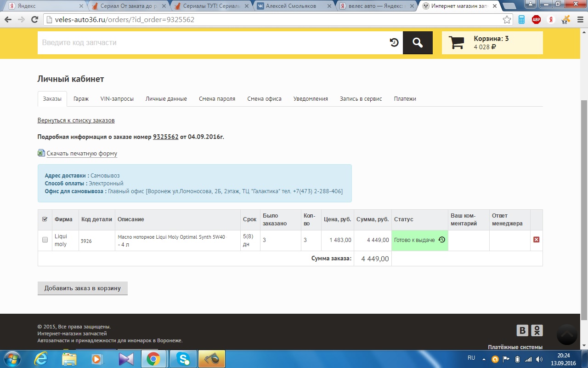This screenshot has width=588, height=368.
Task: Switch to the Гараж tab
Action: tap(81, 99)
